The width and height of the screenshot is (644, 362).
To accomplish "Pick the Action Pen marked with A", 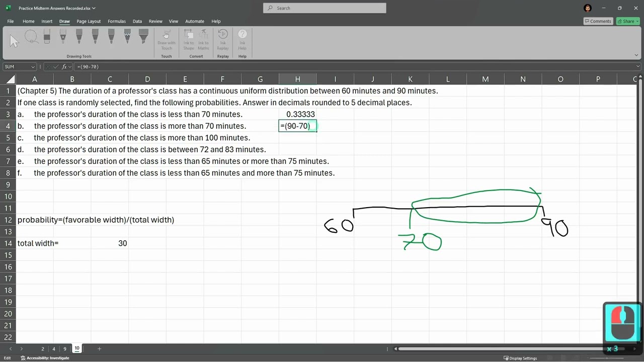I will (x=63, y=36).
